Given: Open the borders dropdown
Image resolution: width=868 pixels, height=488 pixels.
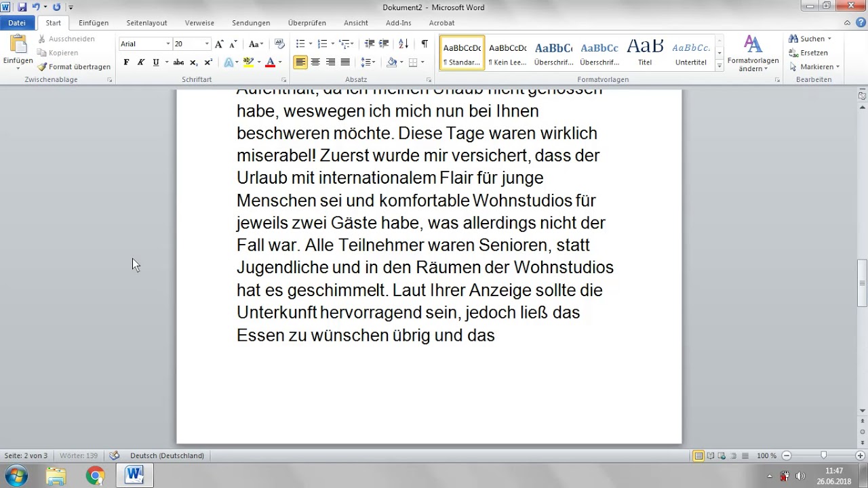Looking at the screenshot, I should [422, 62].
